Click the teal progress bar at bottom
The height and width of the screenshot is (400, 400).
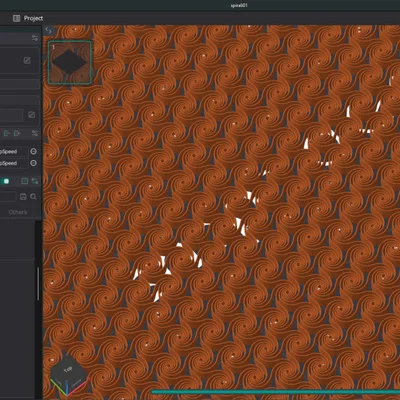coord(276,392)
